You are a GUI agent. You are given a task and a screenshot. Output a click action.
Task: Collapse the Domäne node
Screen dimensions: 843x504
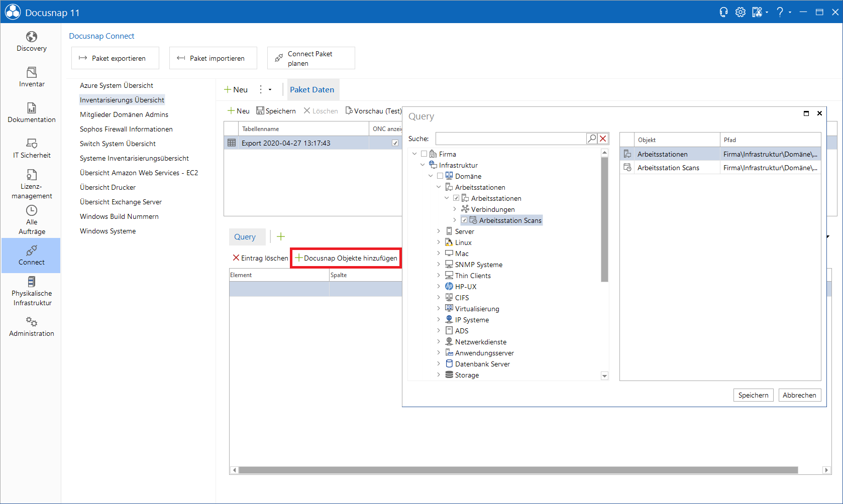click(431, 176)
